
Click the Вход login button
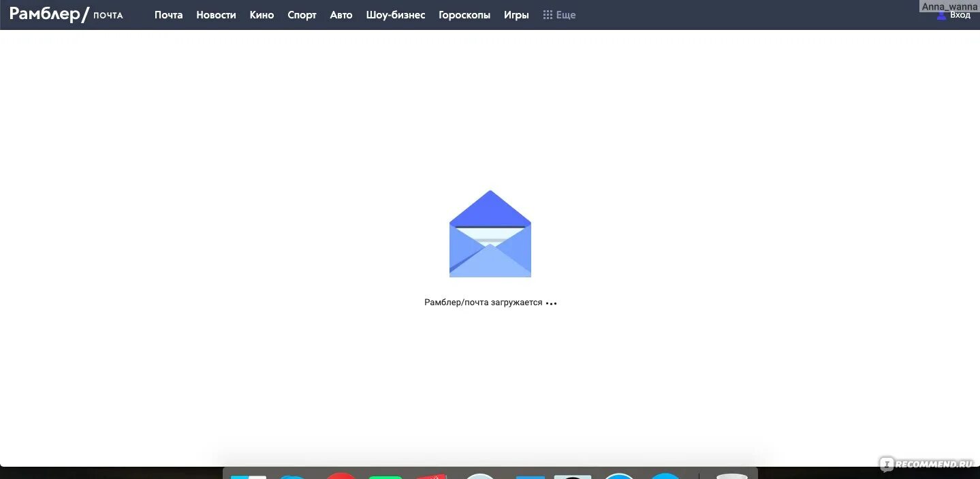pyautogui.click(x=954, y=15)
